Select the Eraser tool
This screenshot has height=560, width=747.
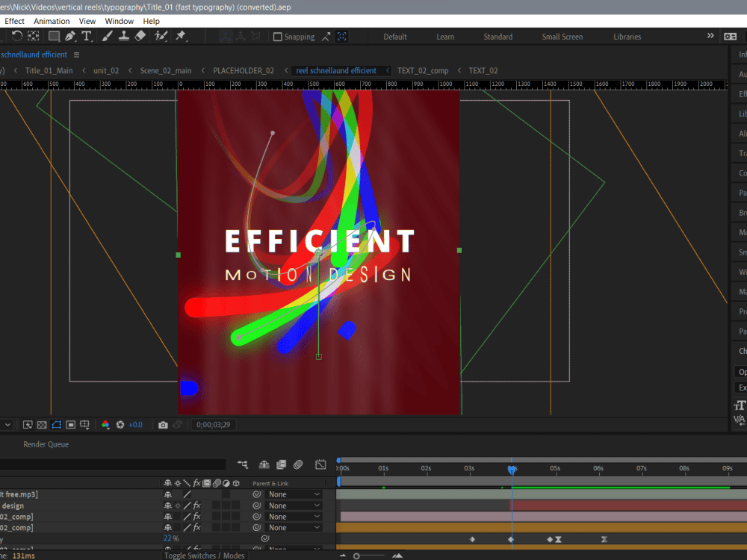tap(140, 36)
